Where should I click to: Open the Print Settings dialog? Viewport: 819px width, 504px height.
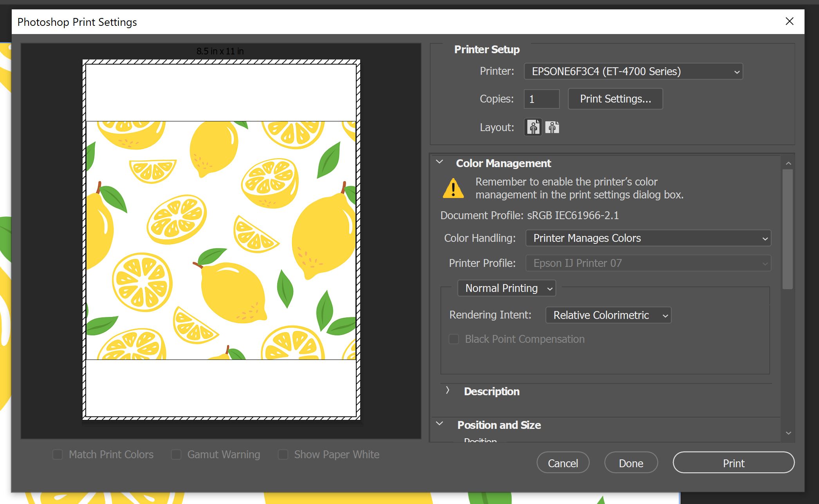click(x=615, y=99)
